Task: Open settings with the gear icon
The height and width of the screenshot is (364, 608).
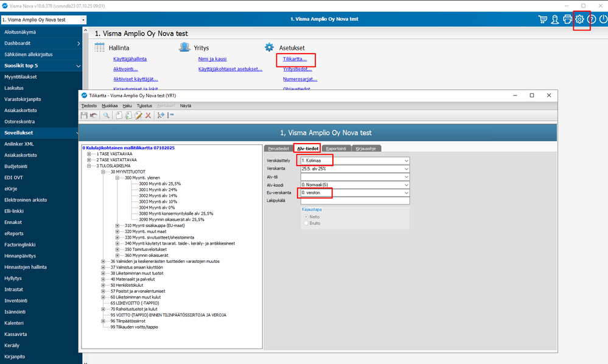Action: tap(579, 19)
